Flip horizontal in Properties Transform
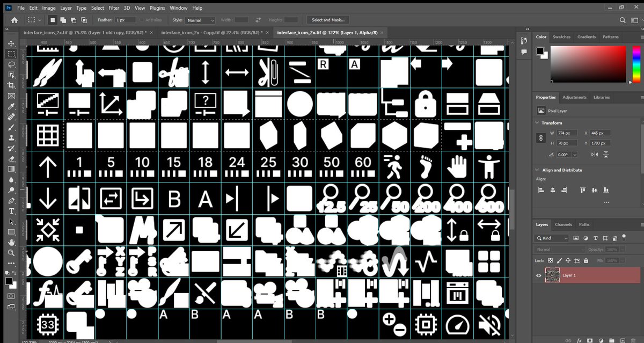Screen dimensions: 644x343 pyautogui.click(x=594, y=154)
